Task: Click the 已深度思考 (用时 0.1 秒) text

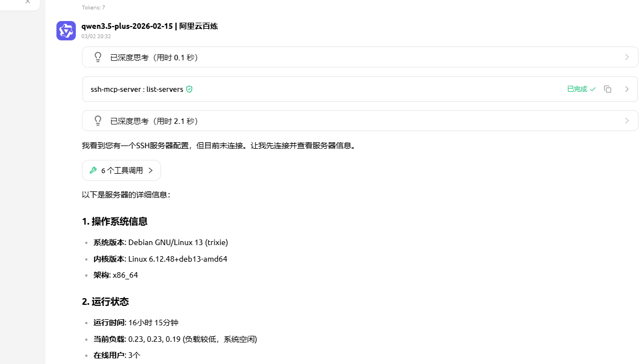Action: coord(154,58)
